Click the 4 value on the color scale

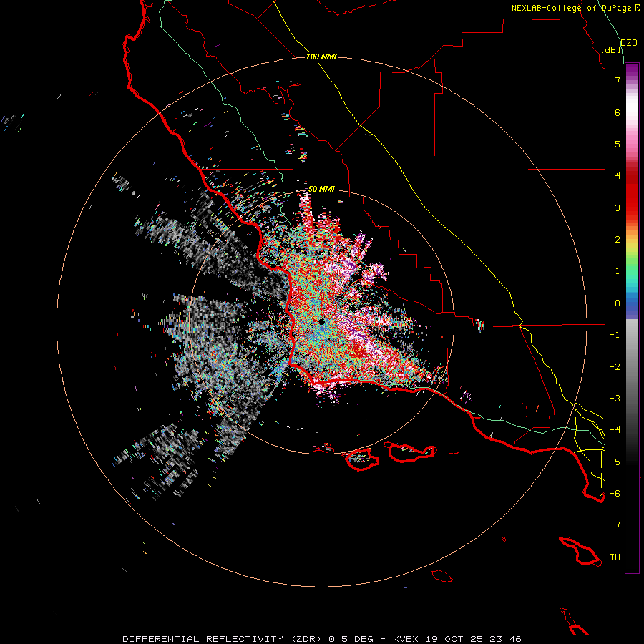coord(618,176)
